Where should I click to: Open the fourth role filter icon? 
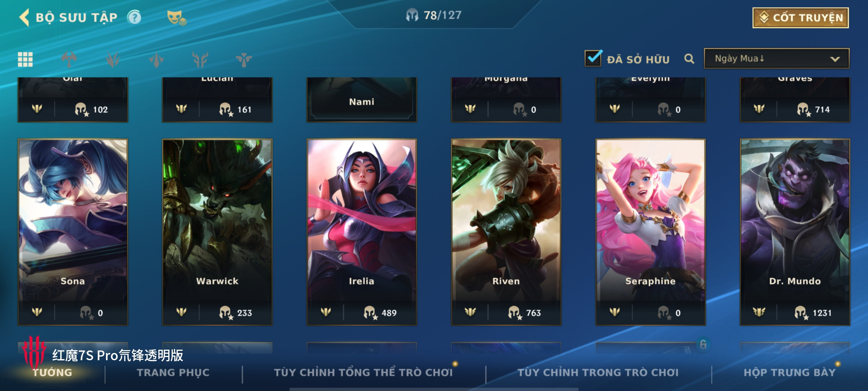pos(200,59)
